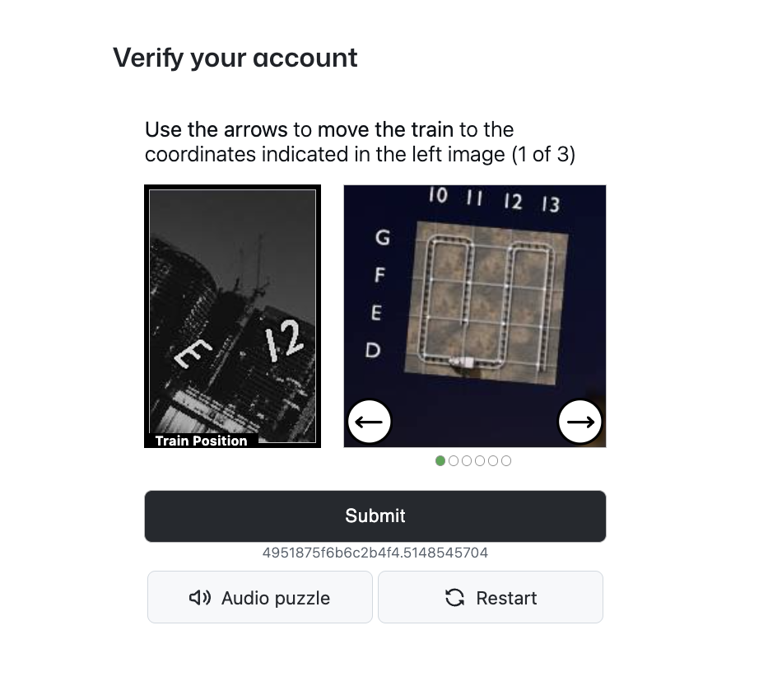
Task: Select the fourth progress dot
Action: click(480, 460)
